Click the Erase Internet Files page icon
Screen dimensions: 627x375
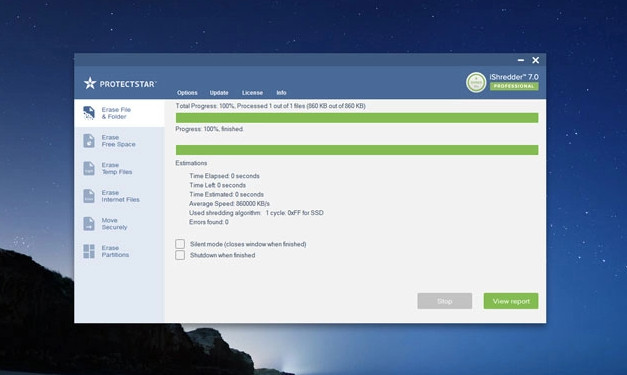point(89,196)
